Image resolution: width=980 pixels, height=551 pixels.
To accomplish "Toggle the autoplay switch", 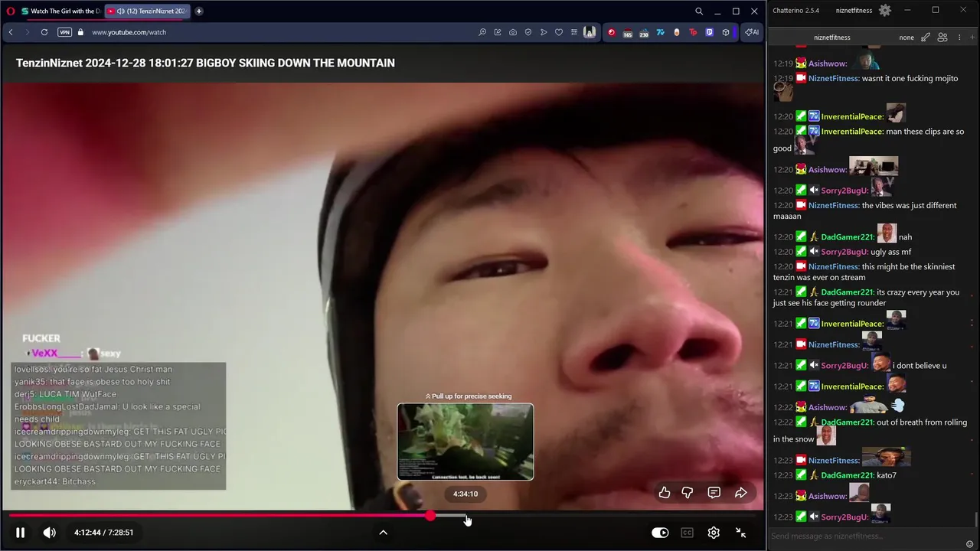I will 660,533.
